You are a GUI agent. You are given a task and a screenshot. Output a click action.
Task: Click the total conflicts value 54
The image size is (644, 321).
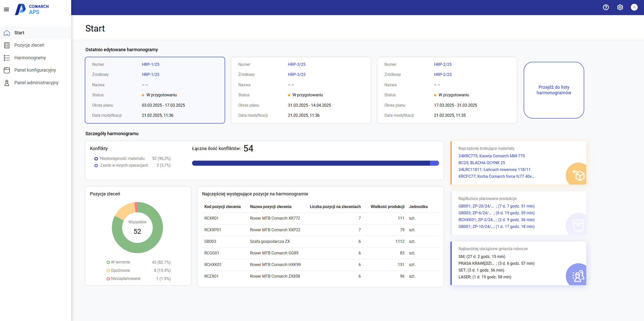pyautogui.click(x=248, y=148)
